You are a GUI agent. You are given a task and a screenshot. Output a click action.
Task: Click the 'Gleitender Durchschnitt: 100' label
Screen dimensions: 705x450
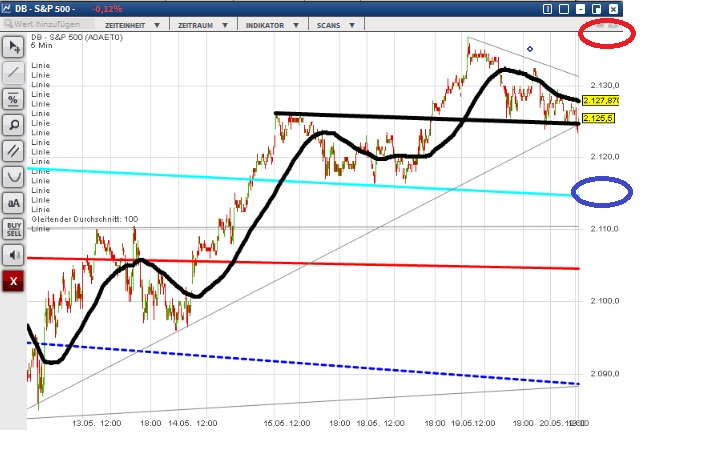coord(85,219)
